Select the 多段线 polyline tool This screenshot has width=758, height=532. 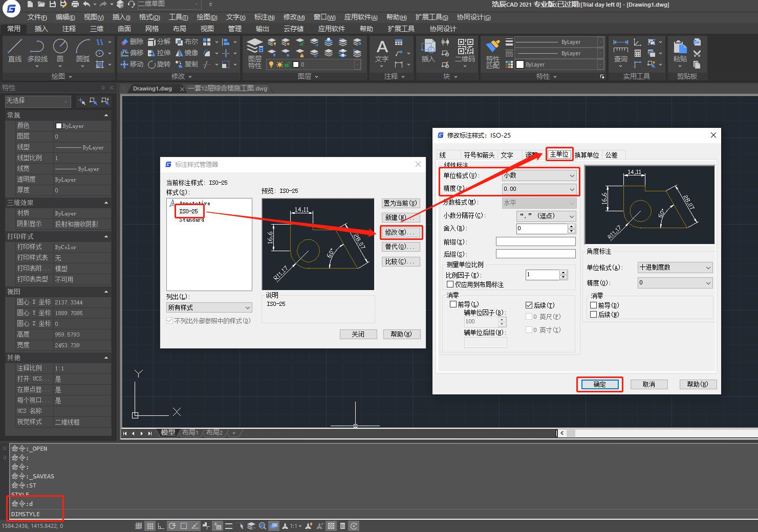tap(37, 51)
